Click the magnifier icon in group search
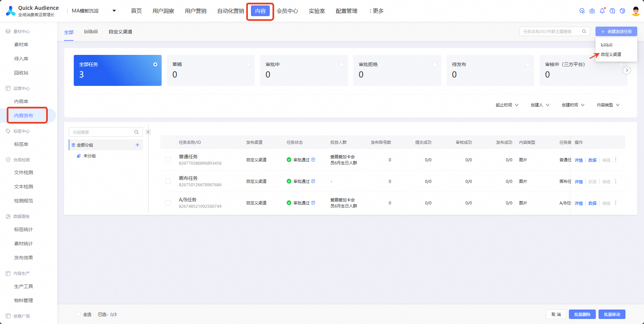This screenshot has width=644, height=324. point(136,132)
